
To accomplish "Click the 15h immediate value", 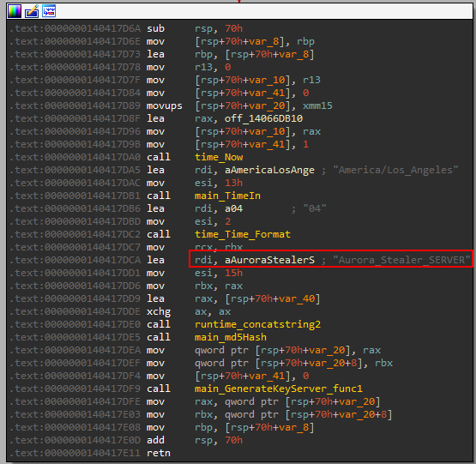I will tap(233, 274).
